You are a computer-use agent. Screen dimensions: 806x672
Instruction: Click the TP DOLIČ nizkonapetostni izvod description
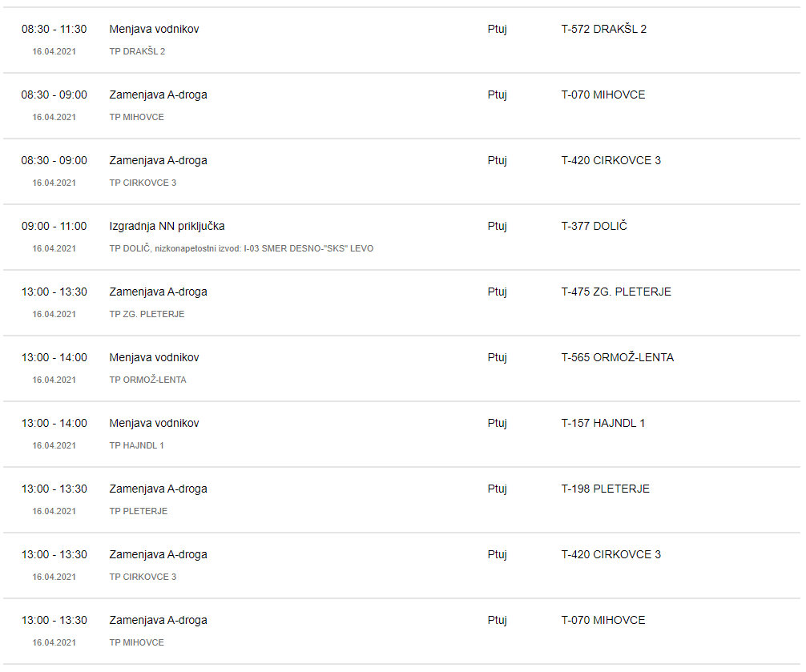point(241,248)
